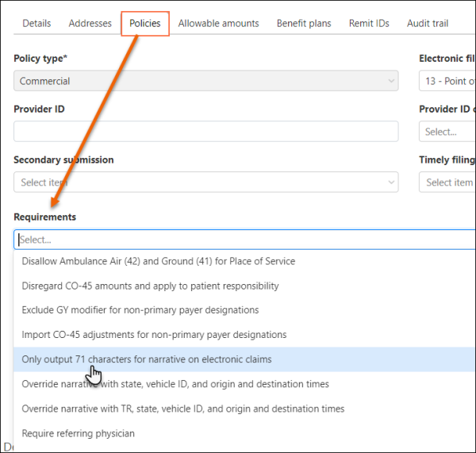Pick Exclude GY modifier option
The image size is (476, 453).
tap(140, 310)
